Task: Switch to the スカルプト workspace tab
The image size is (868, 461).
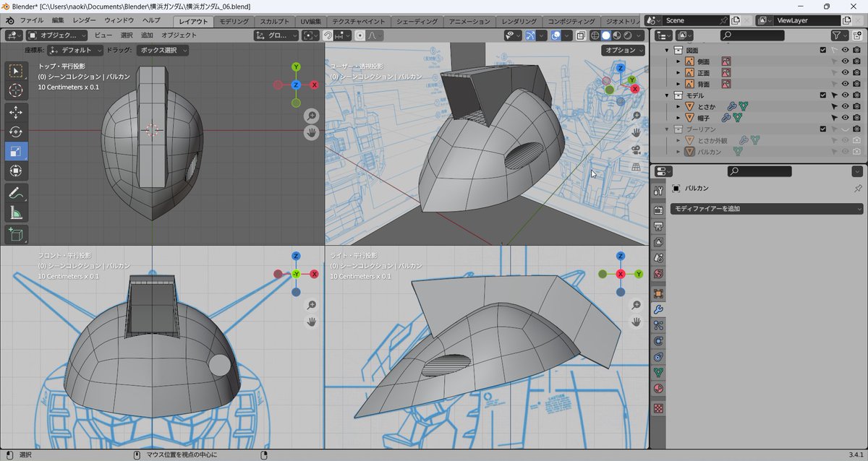Action: click(276, 22)
